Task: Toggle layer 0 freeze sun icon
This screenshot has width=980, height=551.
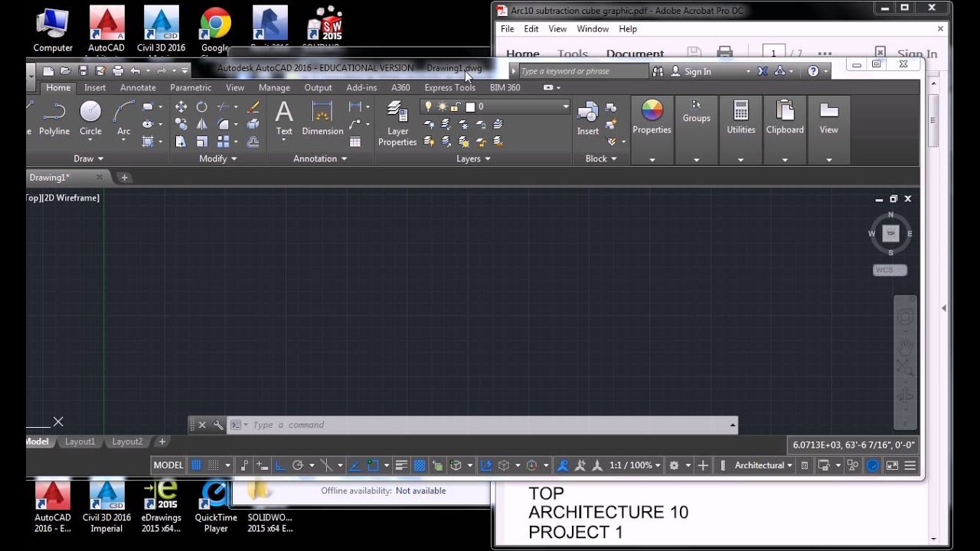Action: click(443, 107)
